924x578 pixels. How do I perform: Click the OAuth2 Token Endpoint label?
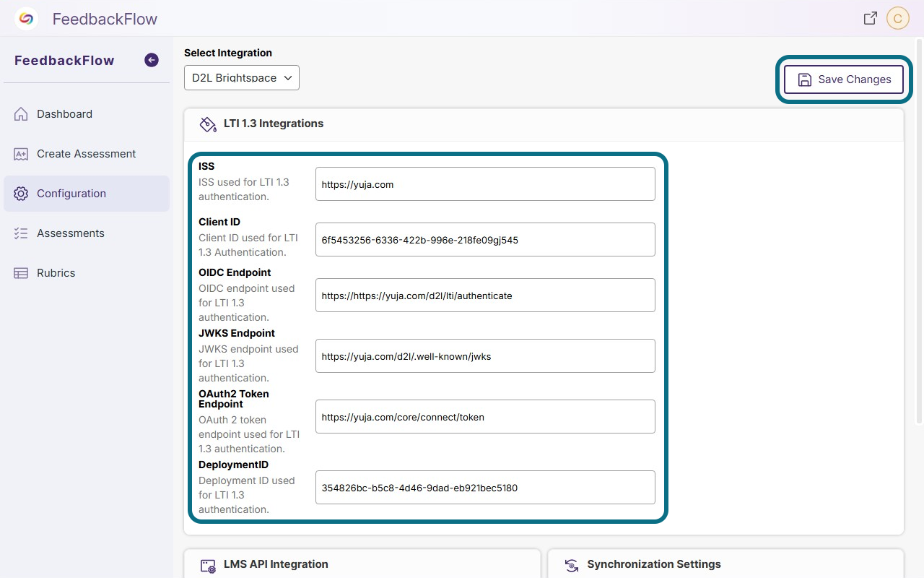[x=234, y=399]
